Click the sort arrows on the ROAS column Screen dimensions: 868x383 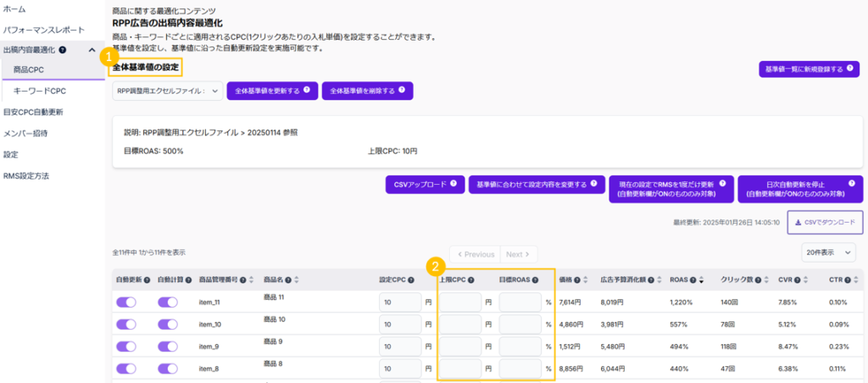[x=697, y=280]
